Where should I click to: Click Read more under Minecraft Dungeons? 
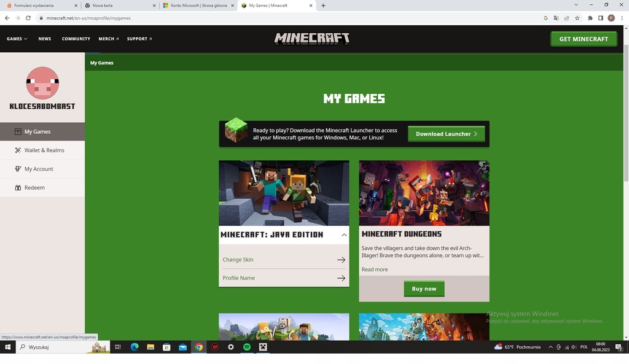pyautogui.click(x=375, y=269)
